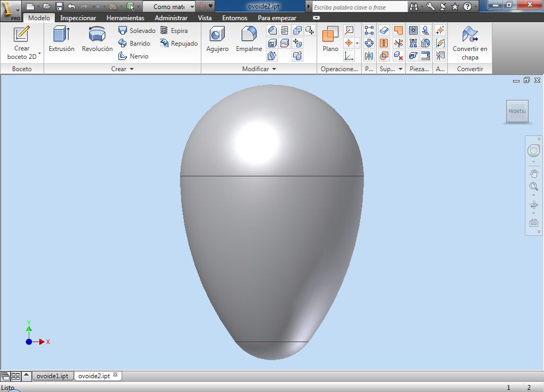This screenshot has height=392, width=544.
Task: Click the patch surface tool
Action: [398, 30]
